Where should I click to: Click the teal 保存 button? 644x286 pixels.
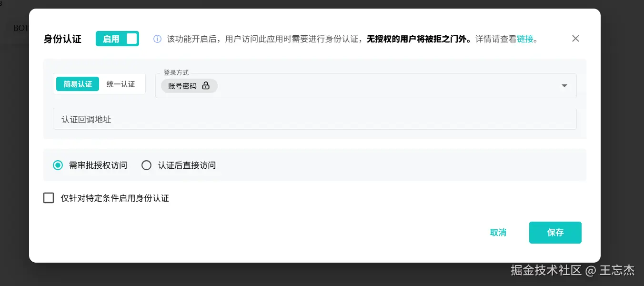555,233
